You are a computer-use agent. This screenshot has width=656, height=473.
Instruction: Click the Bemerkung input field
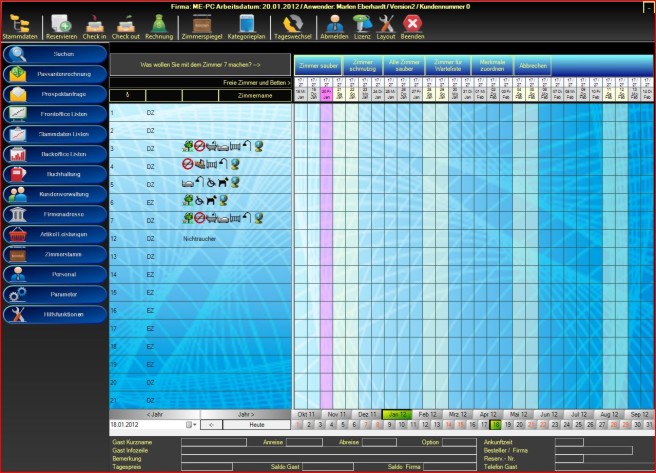[329, 459]
